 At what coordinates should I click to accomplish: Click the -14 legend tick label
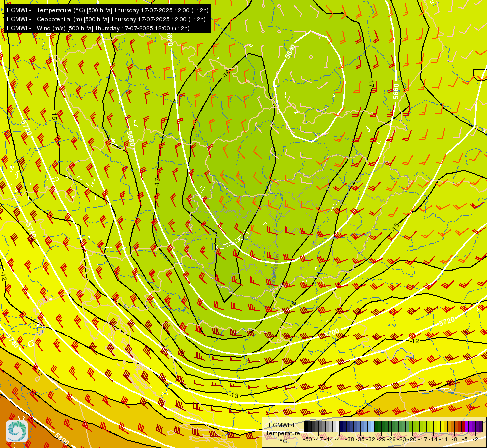[x=434, y=439]
